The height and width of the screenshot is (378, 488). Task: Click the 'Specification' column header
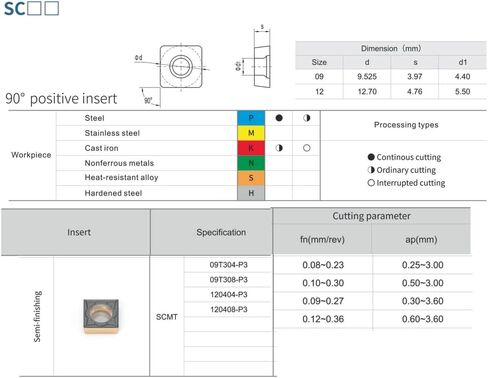pos(221,232)
